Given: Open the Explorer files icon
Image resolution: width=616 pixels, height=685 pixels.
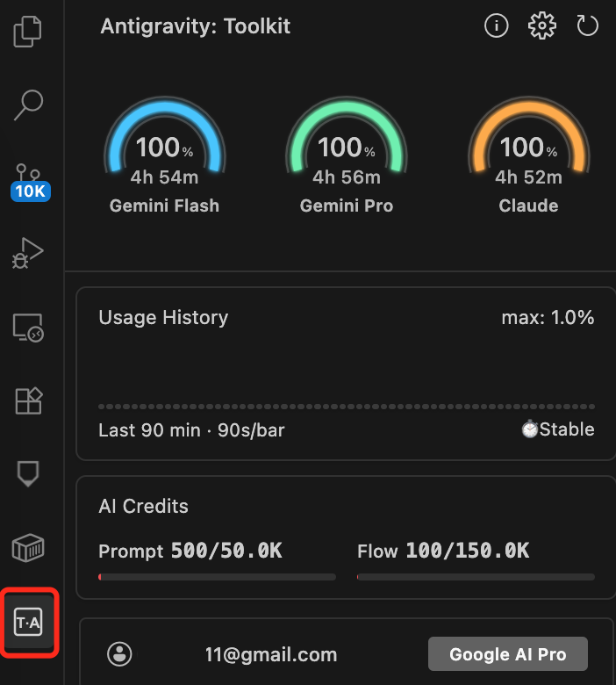Looking at the screenshot, I should click(x=28, y=32).
